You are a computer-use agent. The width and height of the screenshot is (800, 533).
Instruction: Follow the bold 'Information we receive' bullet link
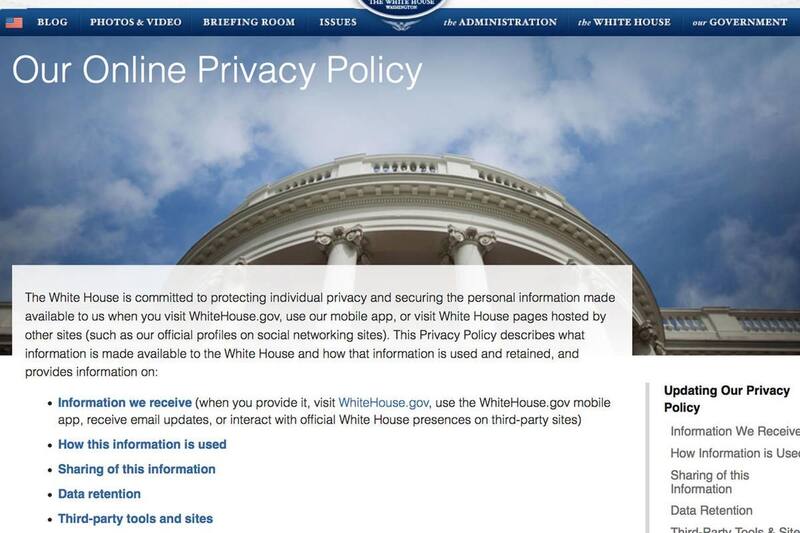coord(124,402)
